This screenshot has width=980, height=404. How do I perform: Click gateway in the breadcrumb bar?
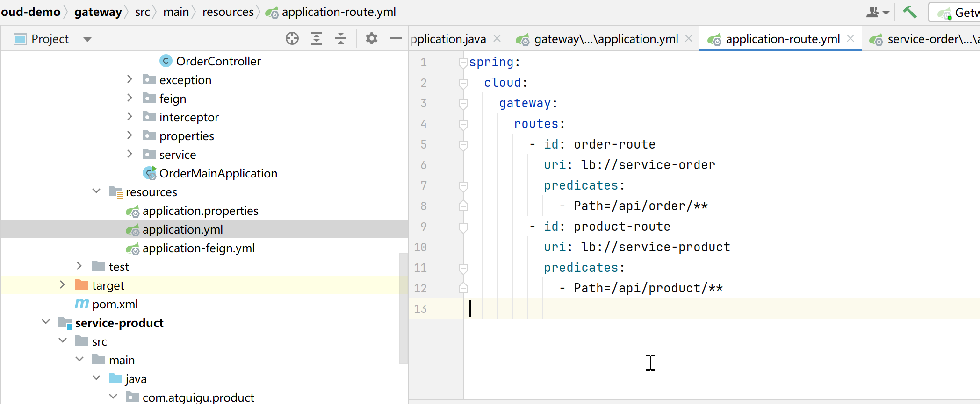pos(98,12)
